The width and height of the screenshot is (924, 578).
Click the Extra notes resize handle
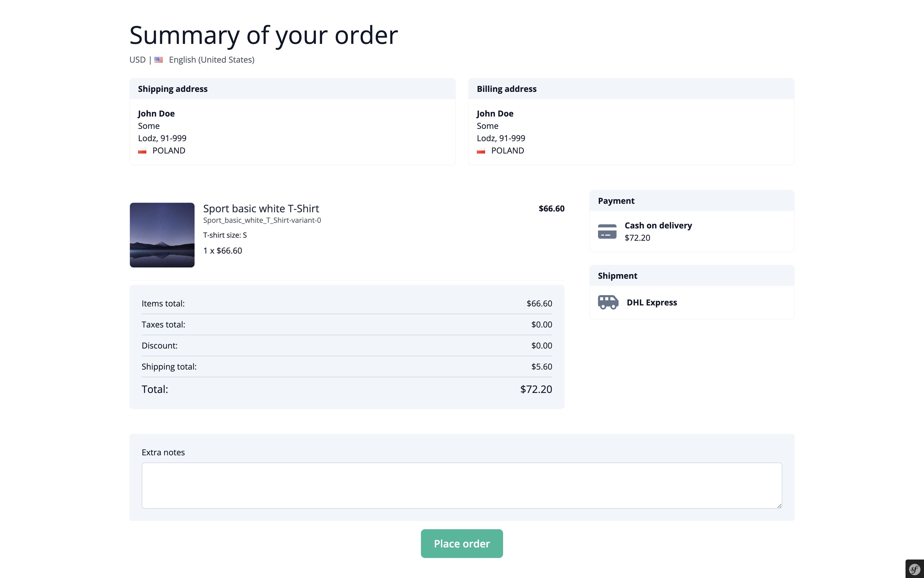779,506
